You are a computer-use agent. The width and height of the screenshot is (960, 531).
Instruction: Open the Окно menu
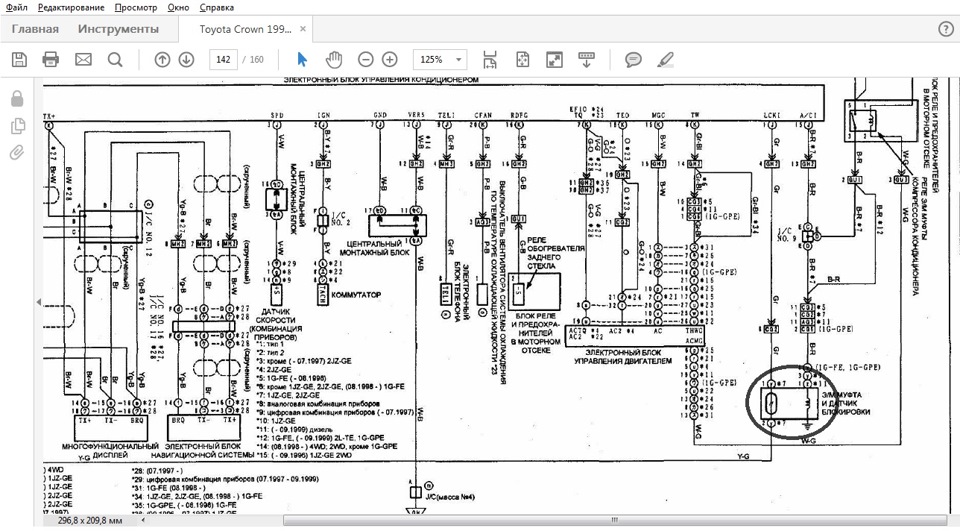tap(178, 7)
